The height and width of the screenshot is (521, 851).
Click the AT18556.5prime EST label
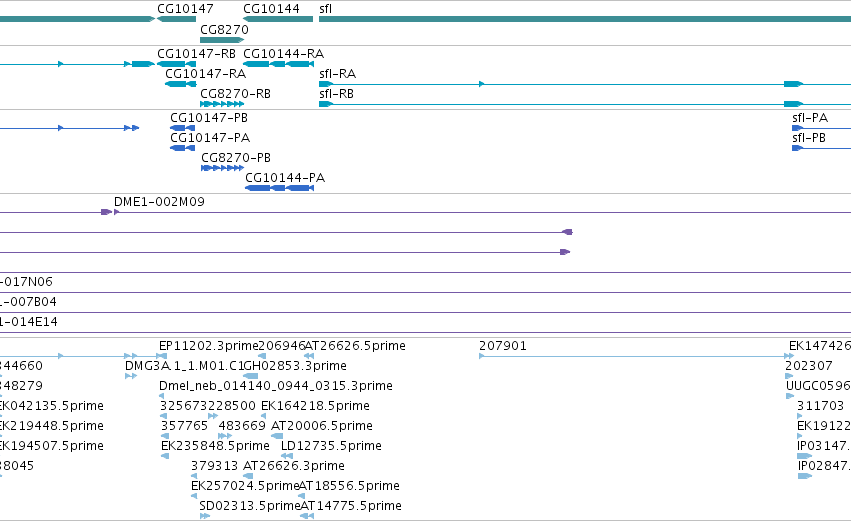(x=349, y=486)
